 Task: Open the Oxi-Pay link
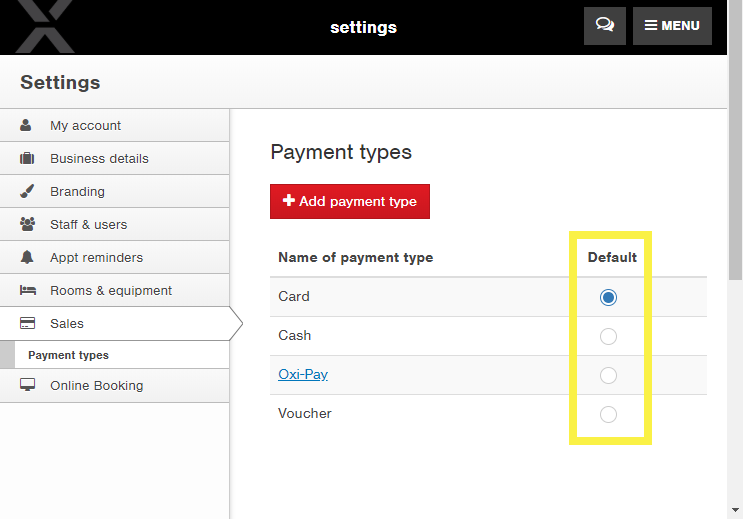[x=303, y=374]
